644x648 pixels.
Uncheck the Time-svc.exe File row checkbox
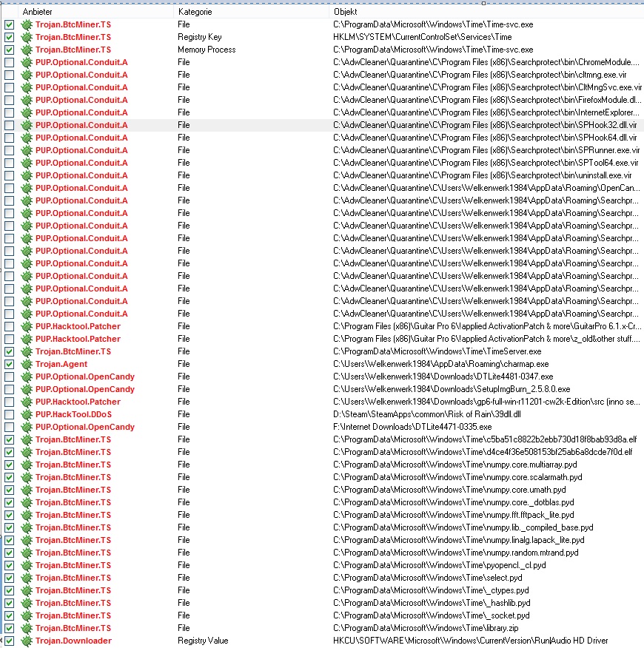(9, 25)
